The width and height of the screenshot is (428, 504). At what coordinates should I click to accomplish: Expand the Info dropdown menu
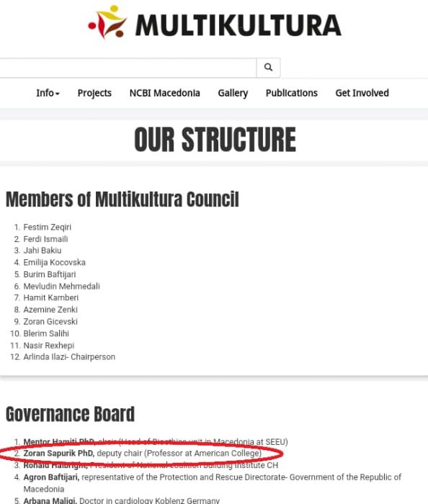pos(48,93)
